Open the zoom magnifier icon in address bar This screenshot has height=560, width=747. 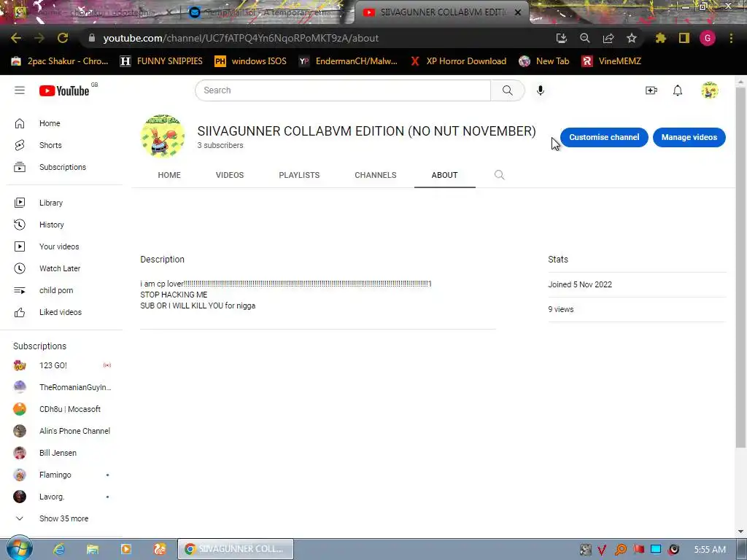coord(585,38)
